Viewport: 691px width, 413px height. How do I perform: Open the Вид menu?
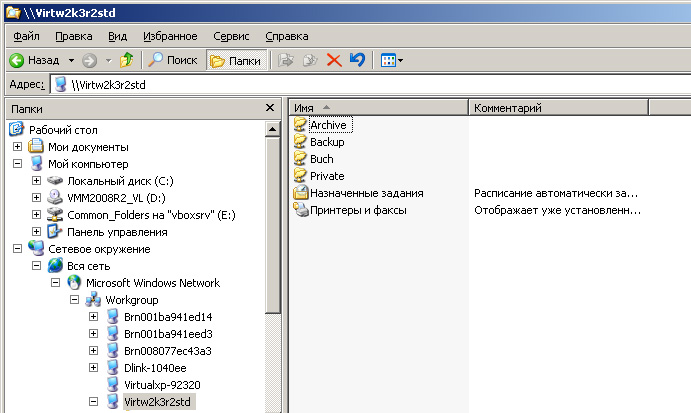117,36
